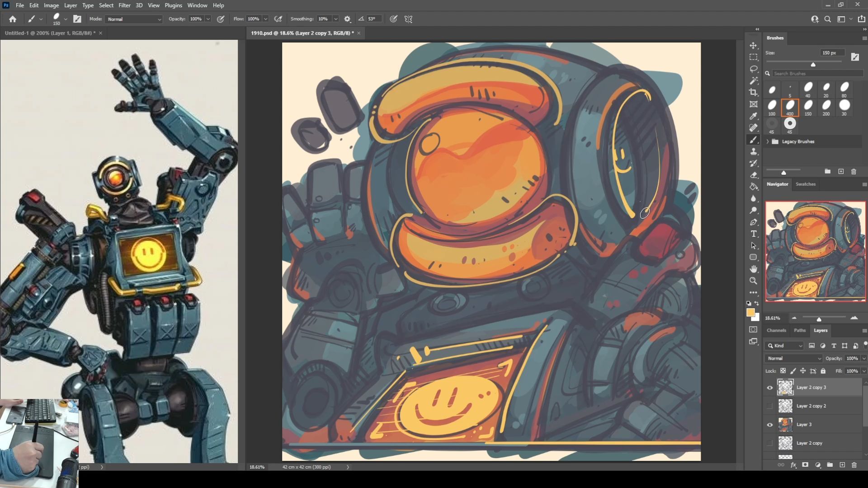This screenshot has width=868, height=488.
Task: Adjust the brush Size slider
Action: [x=813, y=65]
